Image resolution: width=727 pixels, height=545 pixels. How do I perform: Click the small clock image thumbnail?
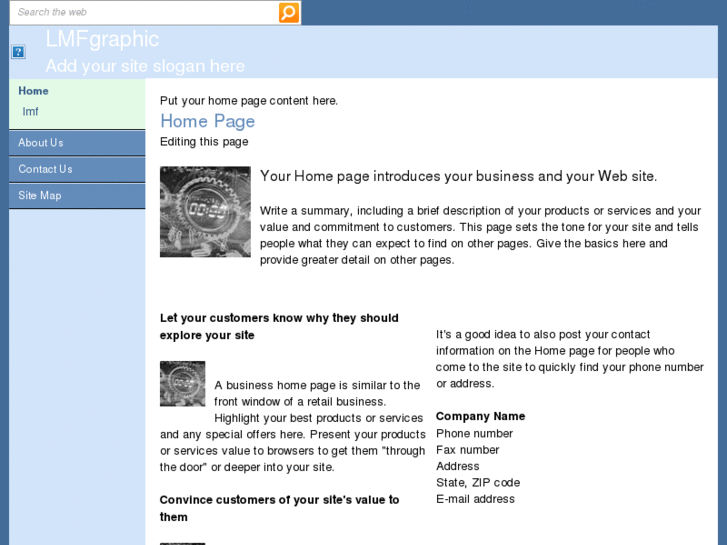pyautogui.click(x=183, y=384)
